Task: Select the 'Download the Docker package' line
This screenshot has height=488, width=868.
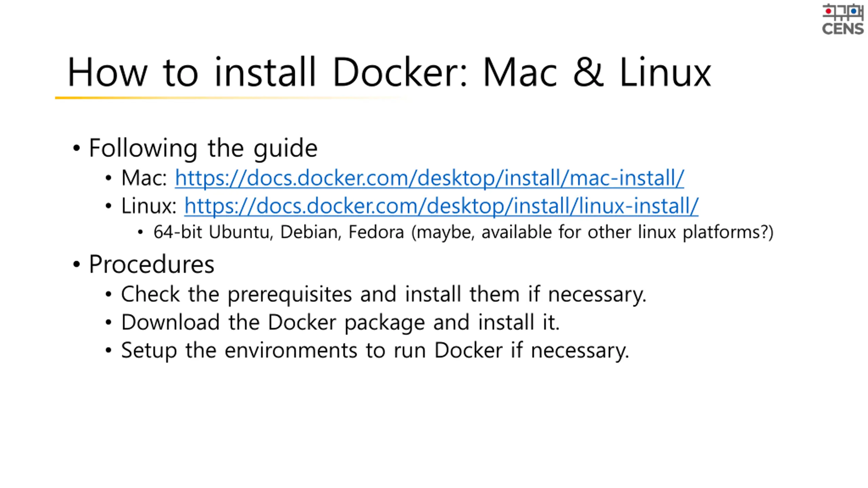Action: (x=340, y=322)
